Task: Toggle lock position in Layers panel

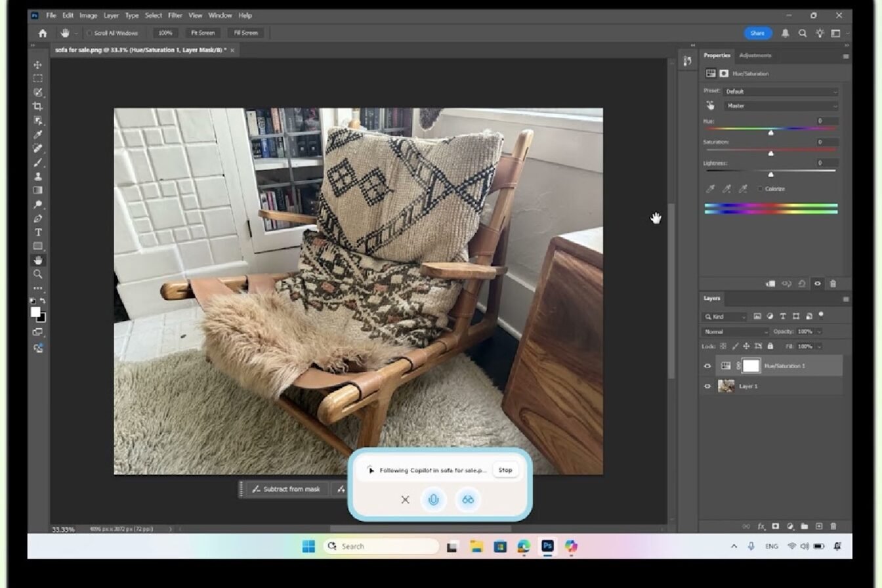Action: (x=747, y=346)
